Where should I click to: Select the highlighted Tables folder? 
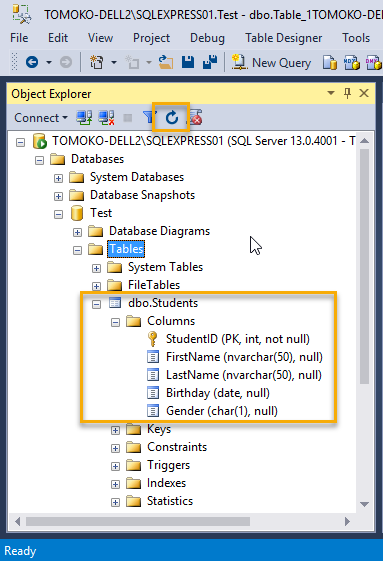(126, 249)
